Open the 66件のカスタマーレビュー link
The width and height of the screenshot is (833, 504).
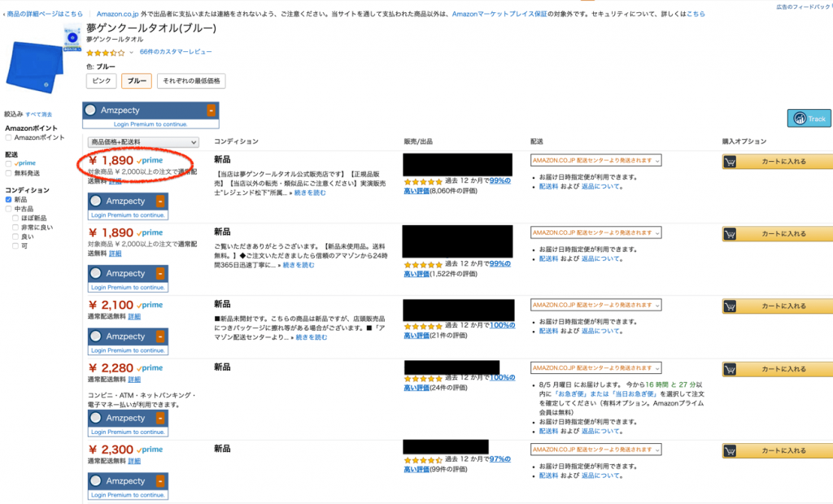point(176,52)
